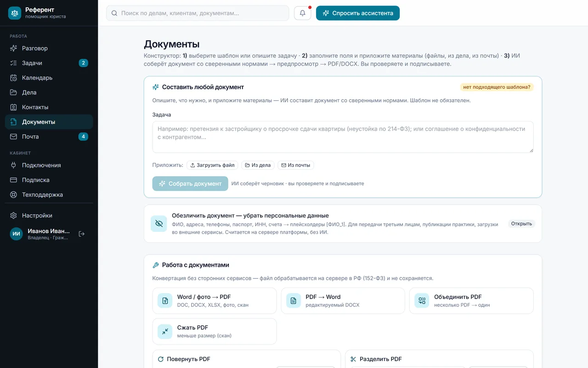This screenshot has height=368, width=588.
Task: Open the Контакты sidebar item
Action: pyautogui.click(x=49, y=107)
